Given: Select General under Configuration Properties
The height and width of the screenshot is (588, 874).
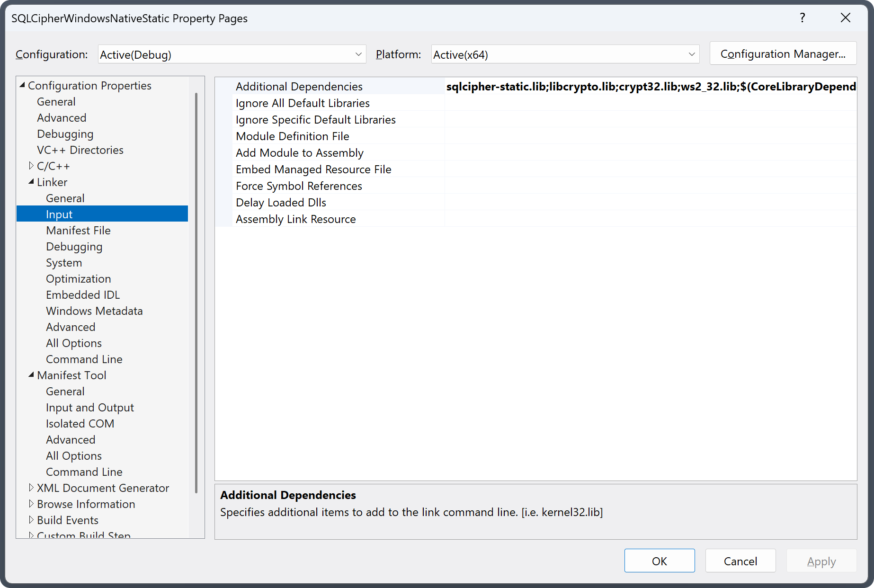Looking at the screenshot, I should [56, 102].
